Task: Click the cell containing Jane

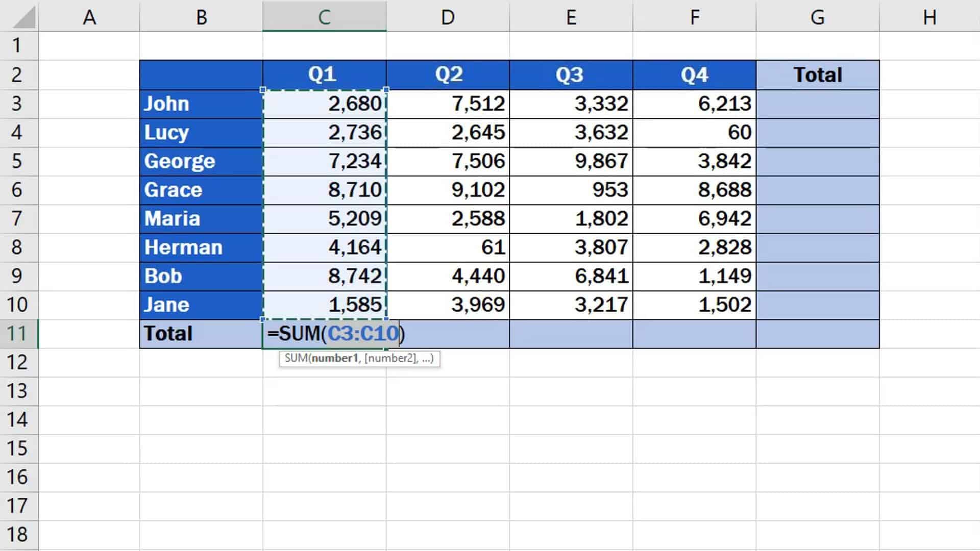Action: coord(201,304)
